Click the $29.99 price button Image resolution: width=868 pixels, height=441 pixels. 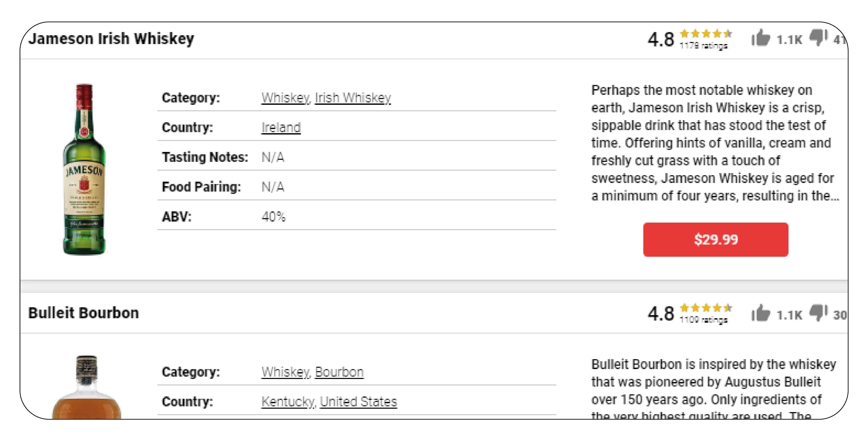click(716, 240)
